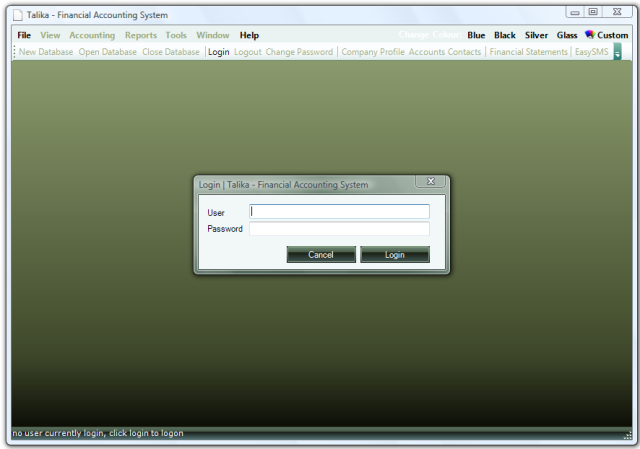This screenshot has height=449, width=640.
Task: Expand the toolbar overflow arrow
Action: click(617, 52)
